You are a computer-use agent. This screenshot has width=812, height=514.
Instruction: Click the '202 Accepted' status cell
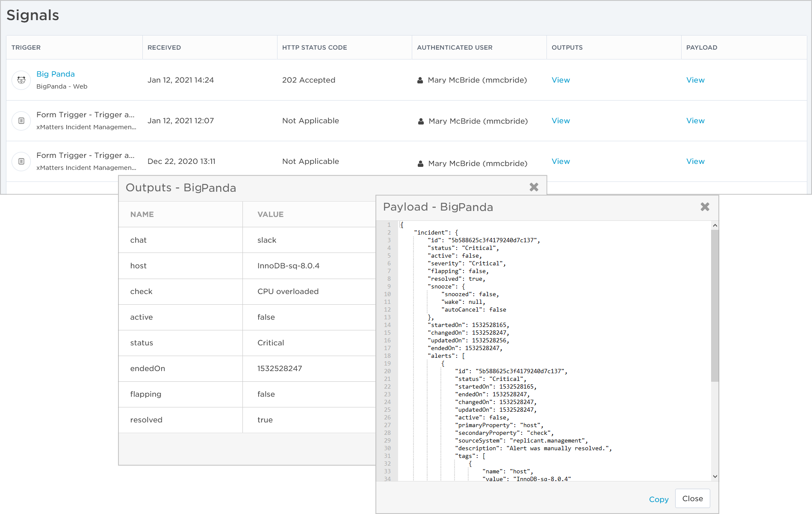309,80
